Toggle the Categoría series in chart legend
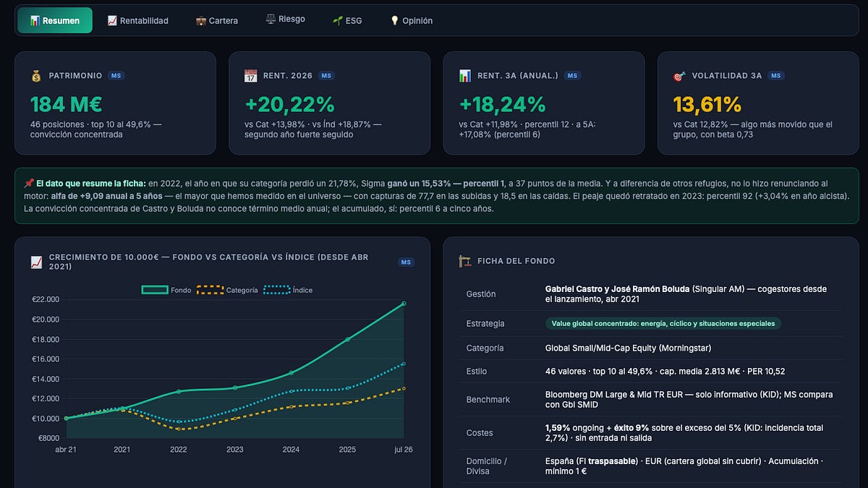 227,290
